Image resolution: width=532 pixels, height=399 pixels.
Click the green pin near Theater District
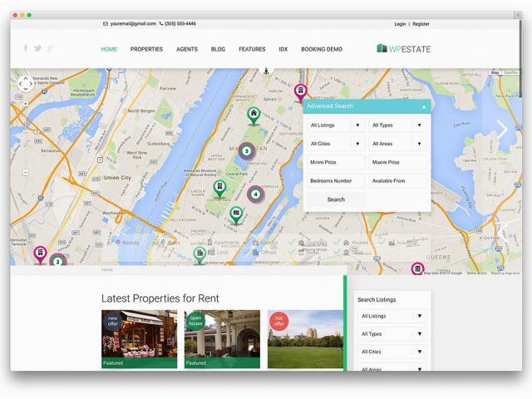236,215
